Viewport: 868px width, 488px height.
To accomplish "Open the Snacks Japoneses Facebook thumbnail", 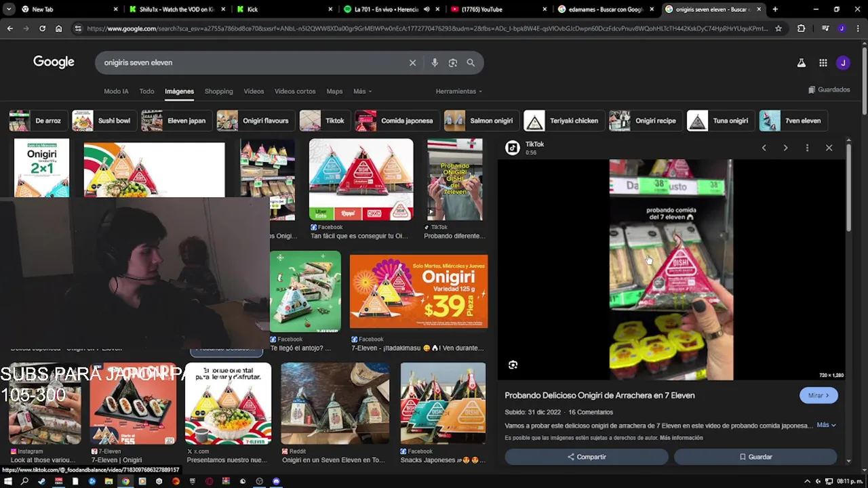I will point(443,403).
